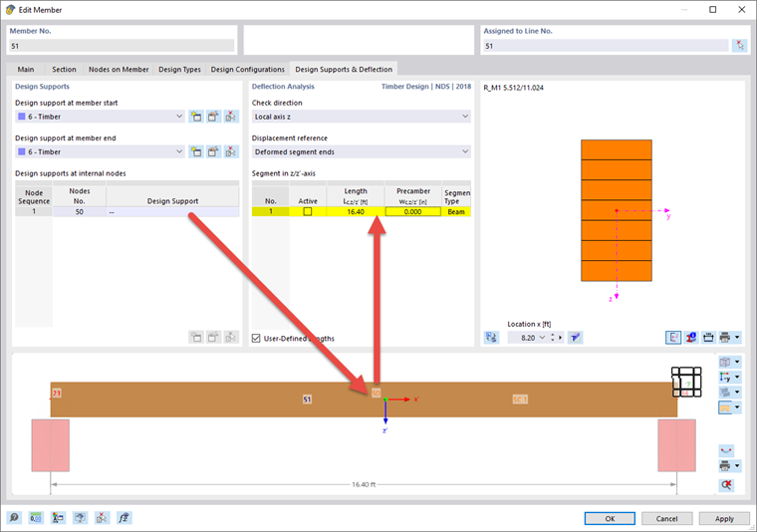This screenshot has width=757, height=532.
Task: Switch to the Section tab
Action: click(64, 69)
